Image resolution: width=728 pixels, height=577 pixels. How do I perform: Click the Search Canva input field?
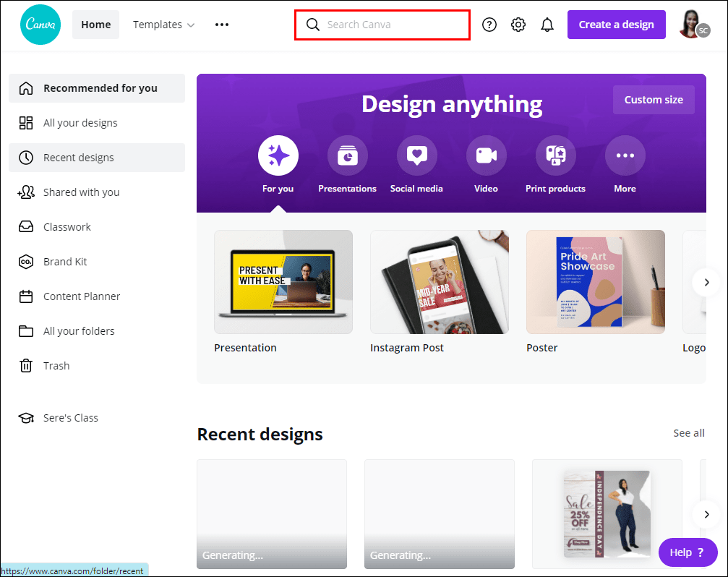click(x=382, y=24)
